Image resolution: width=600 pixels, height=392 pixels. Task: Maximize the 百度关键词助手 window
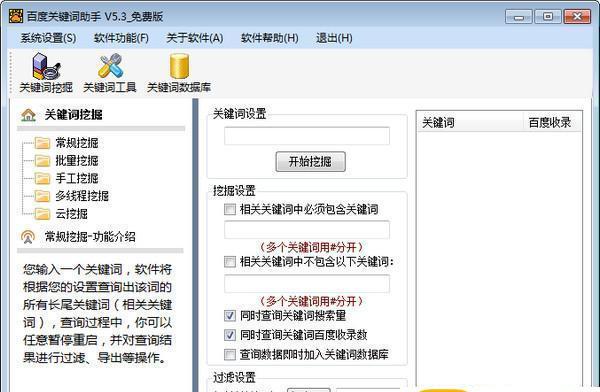pyautogui.click(x=548, y=17)
